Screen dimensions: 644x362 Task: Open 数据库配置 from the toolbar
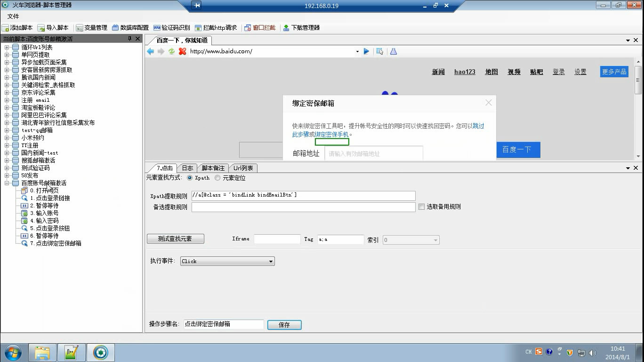pyautogui.click(x=130, y=28)
